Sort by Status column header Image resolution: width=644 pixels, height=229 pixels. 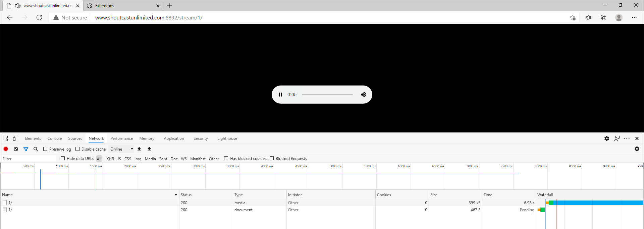point(206,194)
